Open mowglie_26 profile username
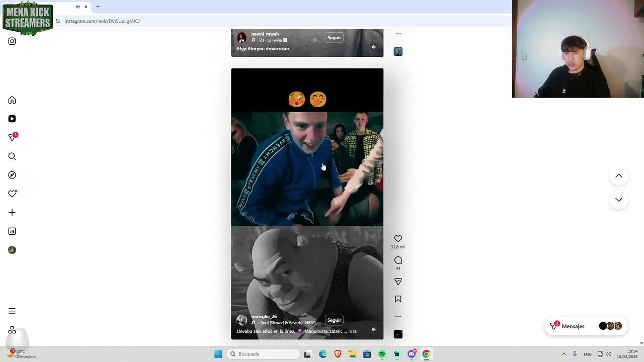The width and height of the screenshot is (644, 362). [x=264, y=317]
